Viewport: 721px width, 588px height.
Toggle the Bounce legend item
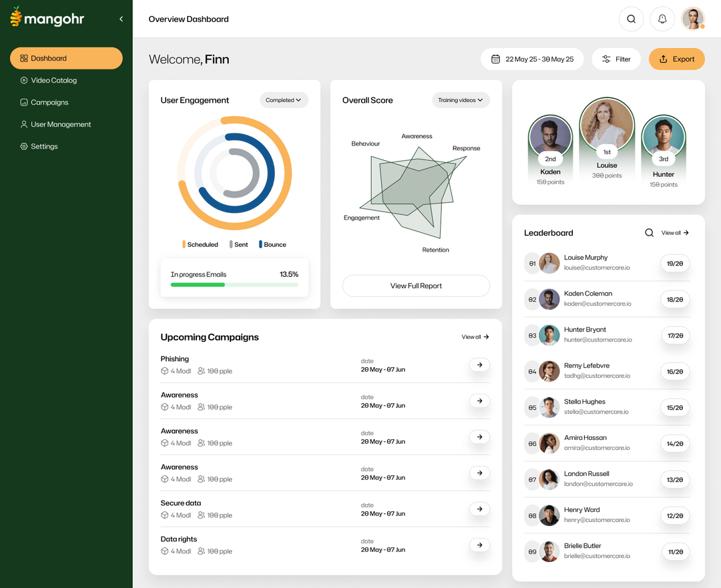[x=272, y=244]
